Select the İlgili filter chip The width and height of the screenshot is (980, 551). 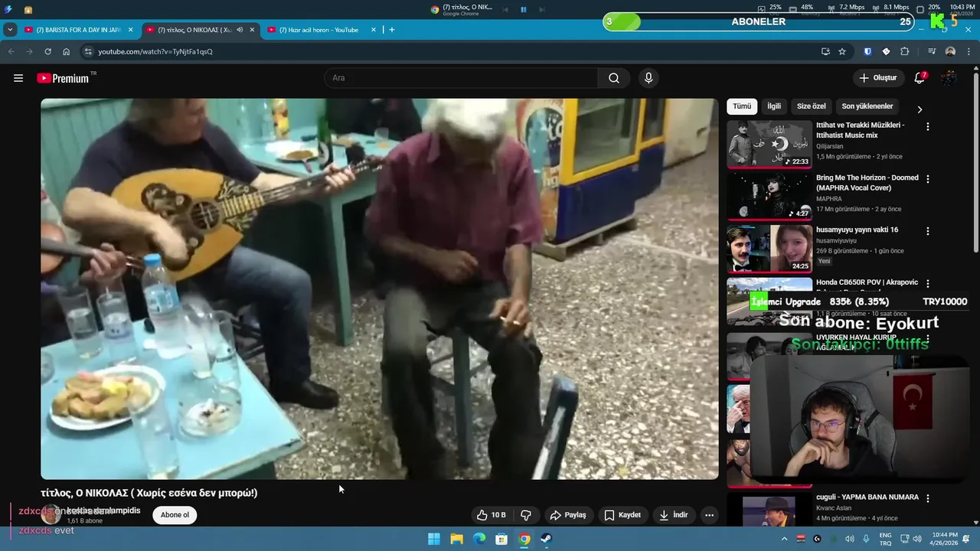coord(774,106)
